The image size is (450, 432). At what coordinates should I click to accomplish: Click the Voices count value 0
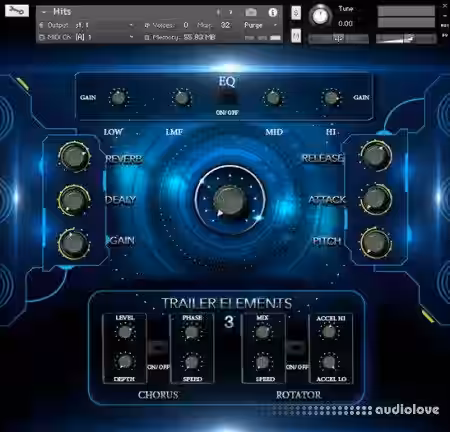click(186, 25)
